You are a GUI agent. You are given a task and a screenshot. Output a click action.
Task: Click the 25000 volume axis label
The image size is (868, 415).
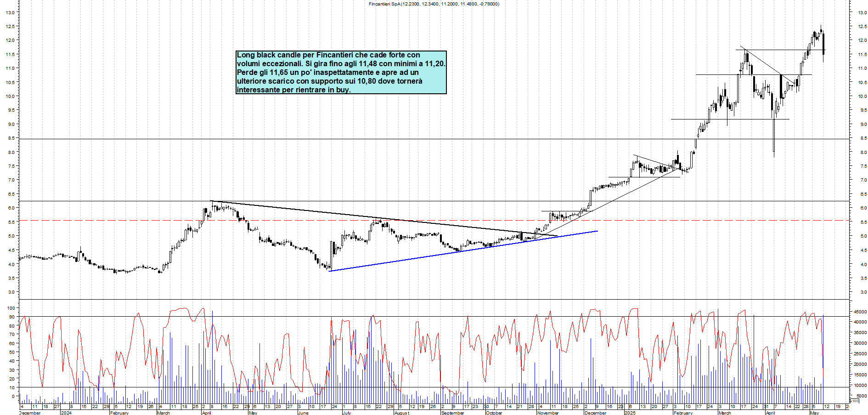pos(860,354)
